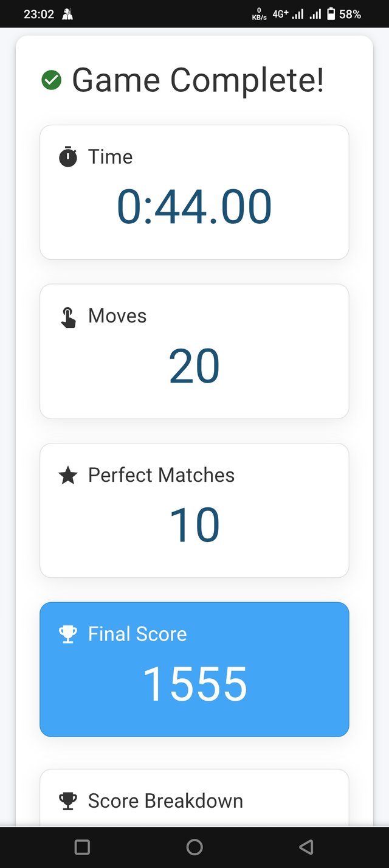Go back with triangle navigation button
The height and width of the screenshot is (868, 389).
tap(306, 847)
